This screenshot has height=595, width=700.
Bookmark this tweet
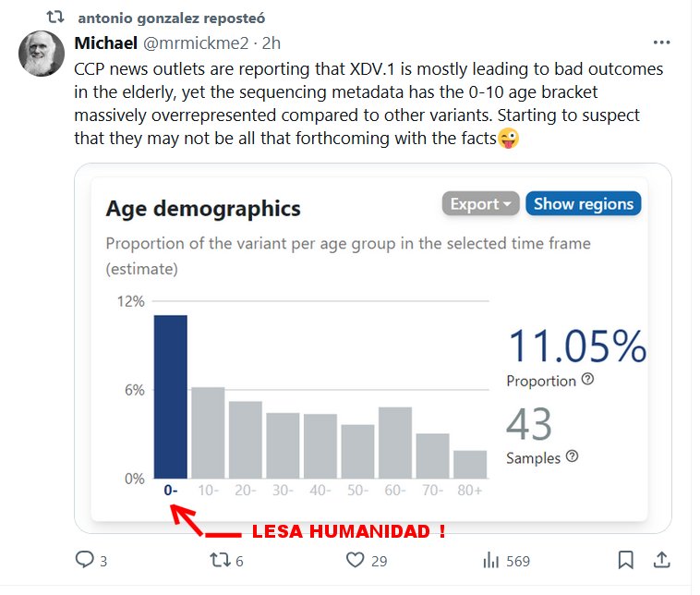point(625,560)
